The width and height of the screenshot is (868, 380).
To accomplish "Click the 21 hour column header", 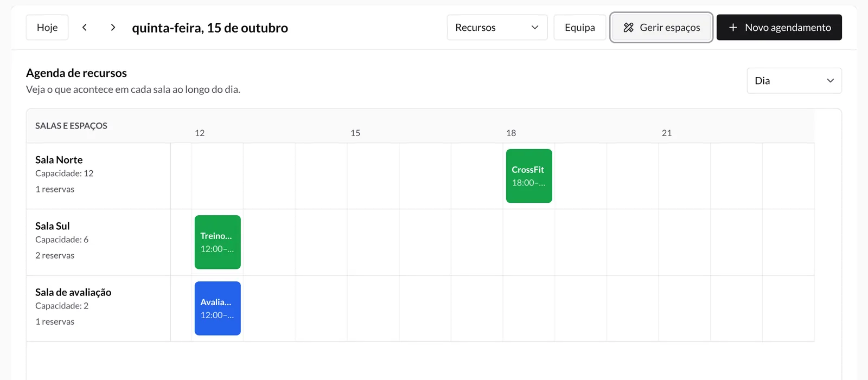I will pos(667,133).
